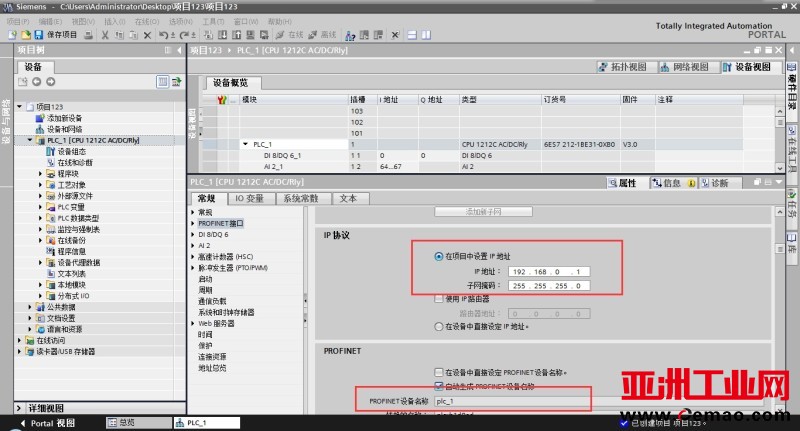
Task: Open the 在线(O) menu
Action: [x=147, y=21]
